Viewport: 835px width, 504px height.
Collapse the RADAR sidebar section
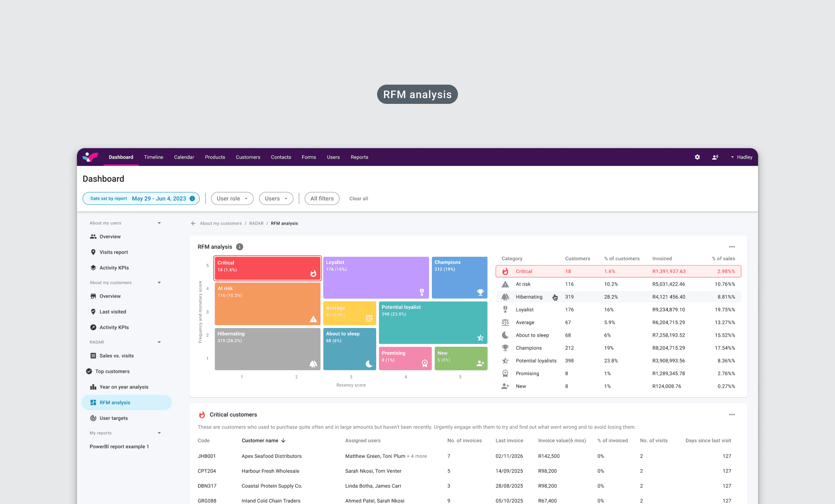coord(159,342)
